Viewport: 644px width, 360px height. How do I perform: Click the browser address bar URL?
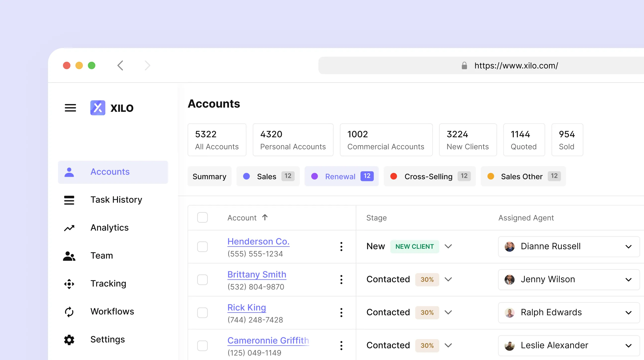tap(516, 65)
